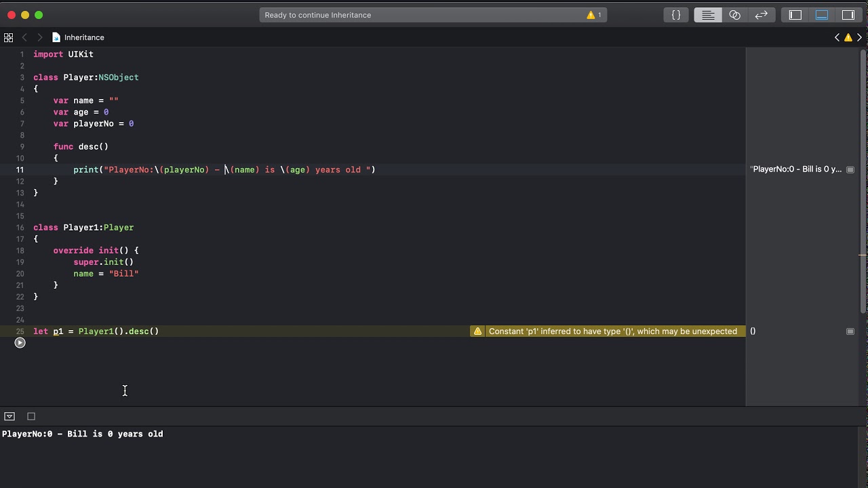
Task: Quick Look the '()' result on line 25
Action: tap(850, 331)
